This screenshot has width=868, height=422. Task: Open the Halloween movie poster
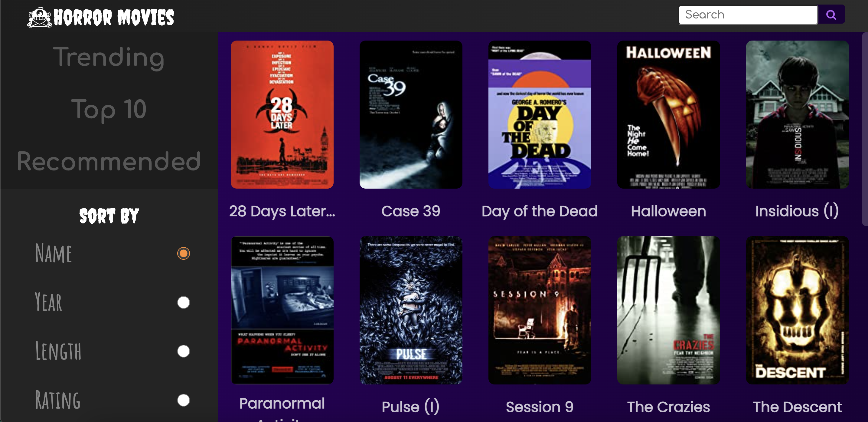pyautogui.click(x=668, y=115)
